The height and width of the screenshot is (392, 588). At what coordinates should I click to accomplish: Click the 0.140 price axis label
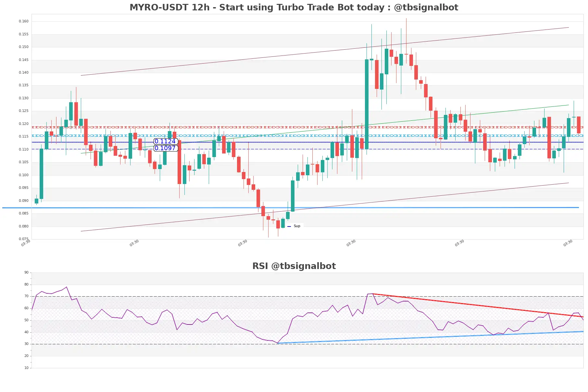point(24,72)
